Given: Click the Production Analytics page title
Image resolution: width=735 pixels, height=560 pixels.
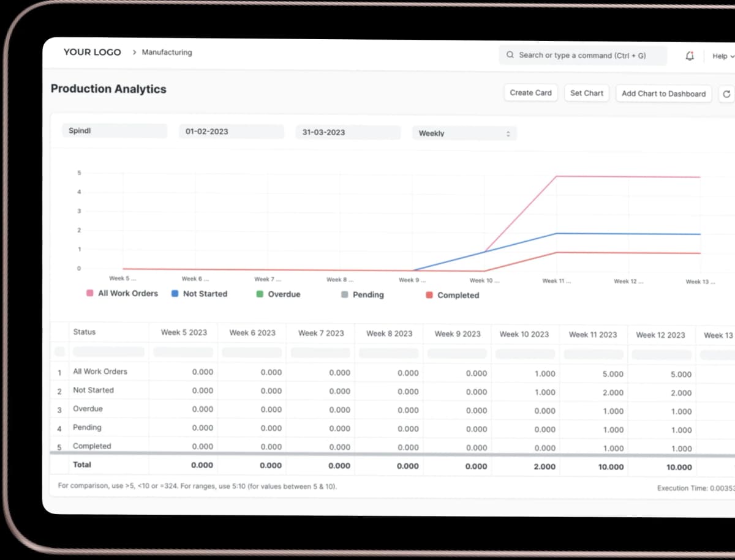Looking at the screenshot, I should (x=108, y=89).
